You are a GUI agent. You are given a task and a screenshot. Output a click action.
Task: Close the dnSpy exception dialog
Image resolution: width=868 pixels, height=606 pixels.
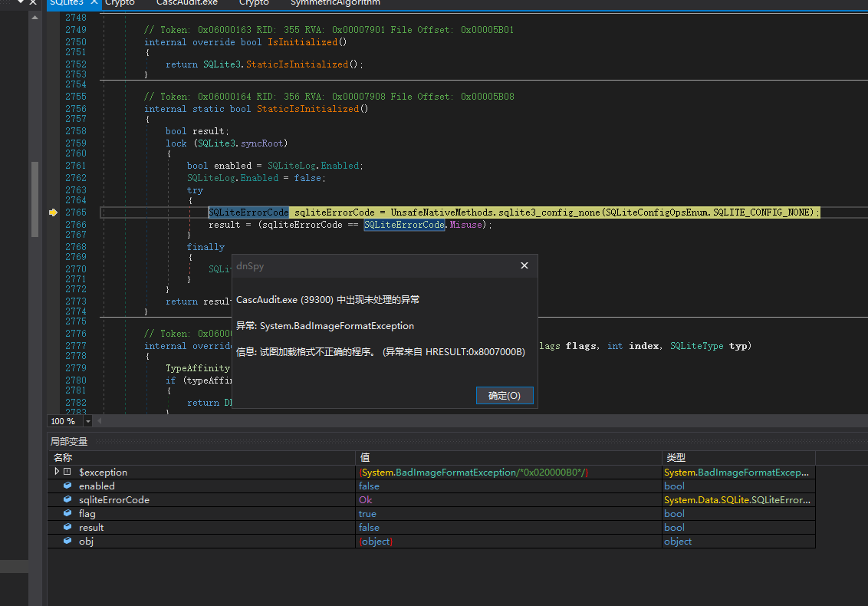tap(524, 265)
